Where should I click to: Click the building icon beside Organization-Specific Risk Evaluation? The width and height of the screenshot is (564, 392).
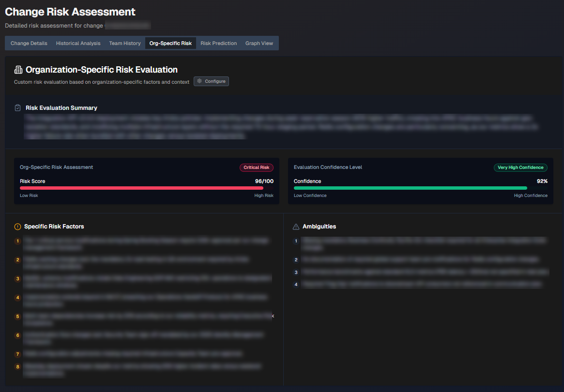point(18,70)
